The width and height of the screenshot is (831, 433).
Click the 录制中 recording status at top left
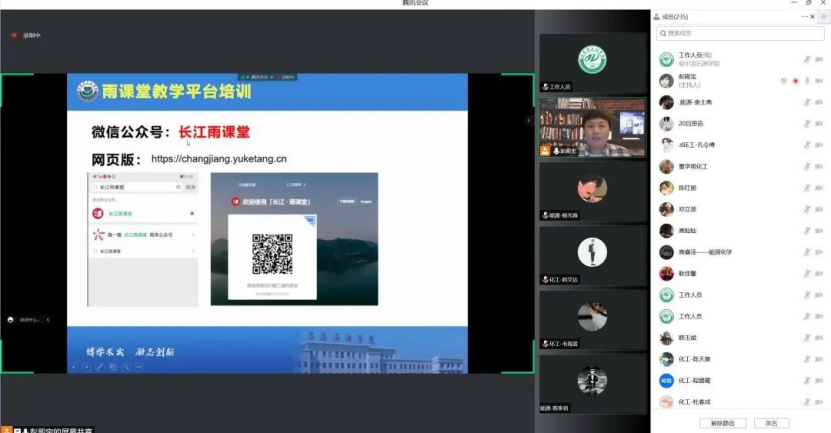point(26,36)
